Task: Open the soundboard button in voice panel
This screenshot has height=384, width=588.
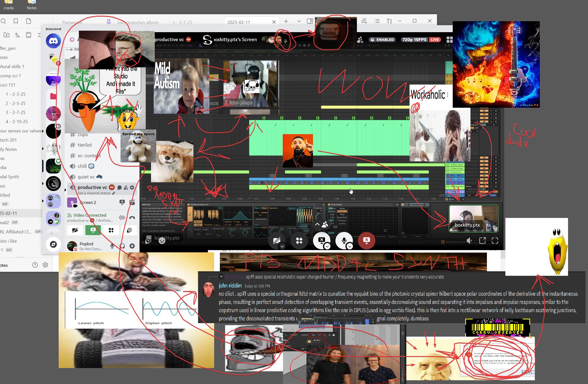Action: [x=129, y=230]
